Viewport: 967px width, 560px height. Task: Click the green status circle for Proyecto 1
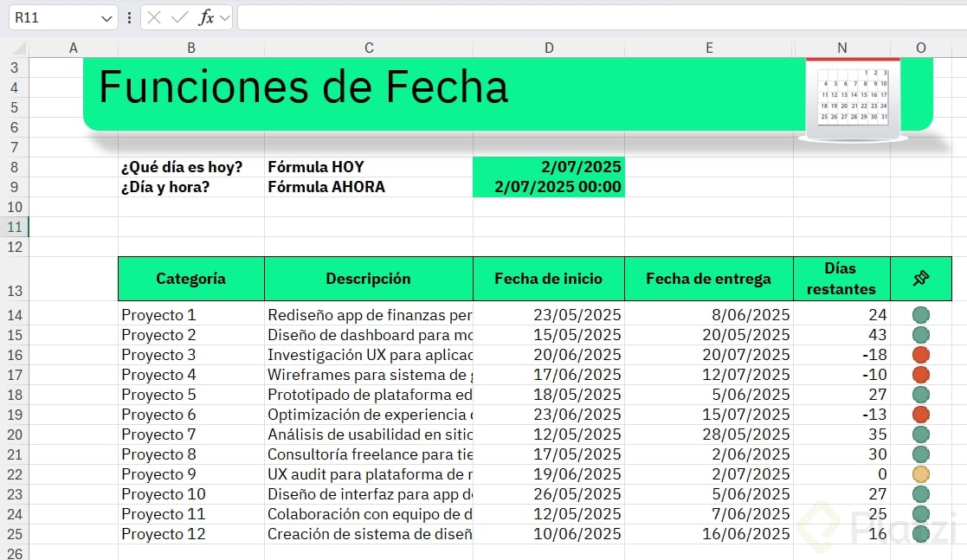pos(921,315)
